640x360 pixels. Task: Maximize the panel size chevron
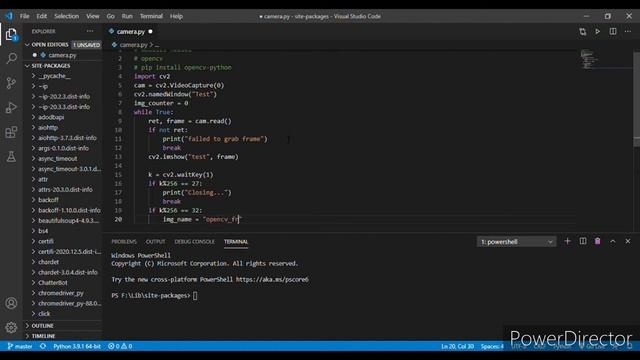(613, 241)
